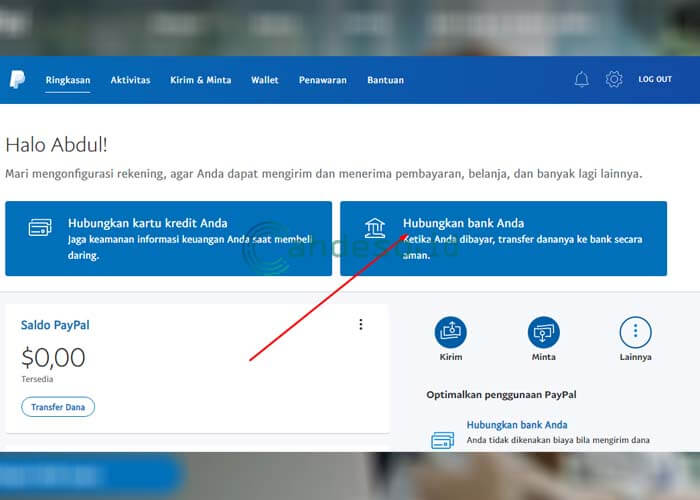The height and width of the screenshot is (500, 700).
Task: Click the 'Mari mengonfigurasi rekening' paragraph
Action: coord(324,174)
